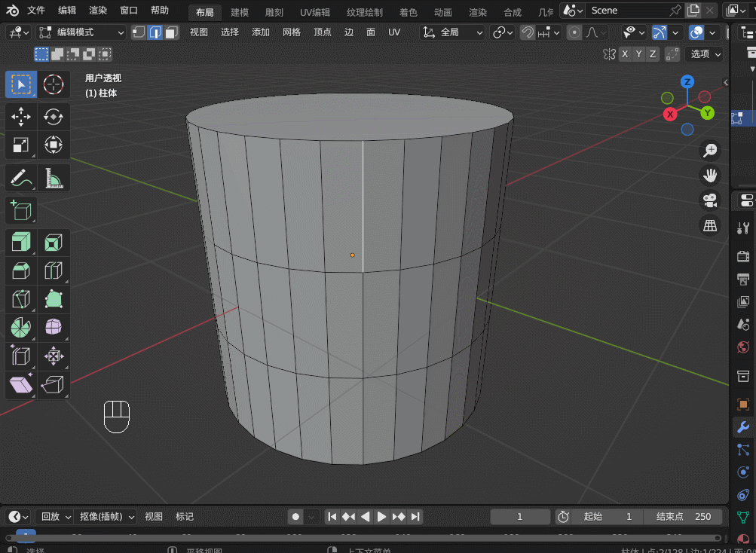Switch to the 建模 workspace tab
The width and height of the screenshot is (756, 553).
pos(240,12)
